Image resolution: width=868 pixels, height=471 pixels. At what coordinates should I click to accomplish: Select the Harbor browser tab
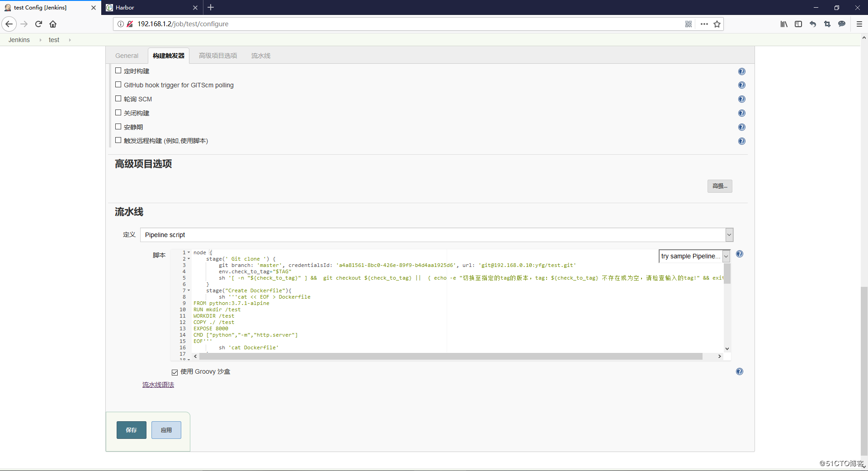(x=145, y=7)
